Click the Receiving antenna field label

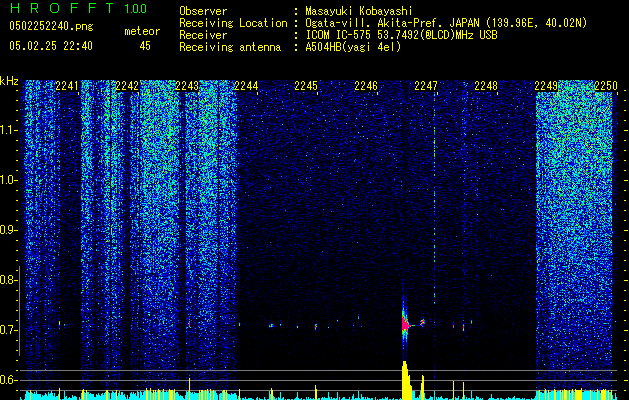(x=230, y=47)
